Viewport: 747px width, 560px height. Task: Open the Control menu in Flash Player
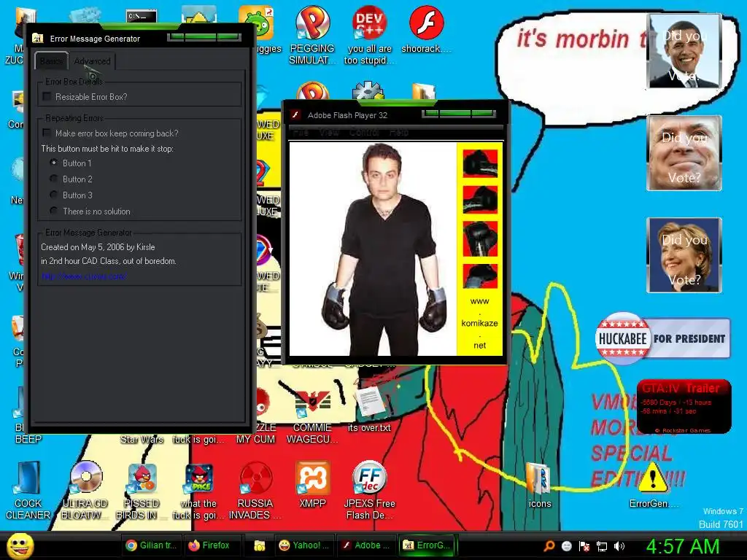[364, 133]
